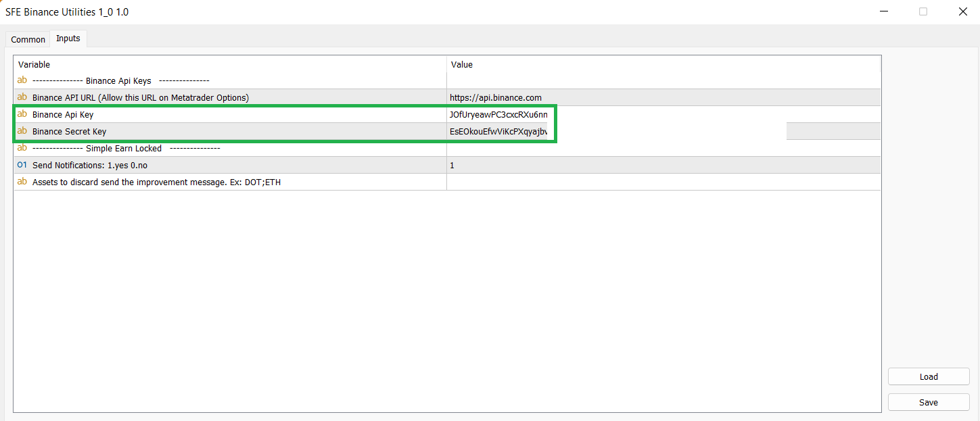Select the Inputs tab
The image size is (980, 421).
68,39
